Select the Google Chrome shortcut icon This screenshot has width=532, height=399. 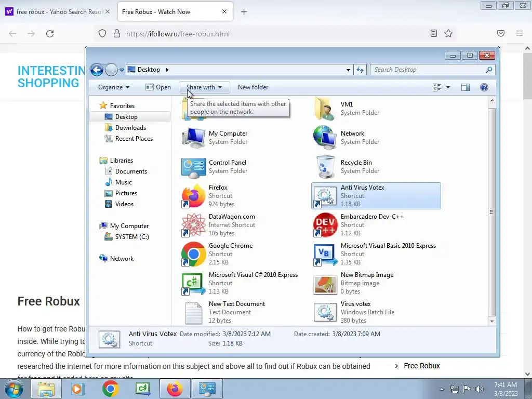coord(193,254)
